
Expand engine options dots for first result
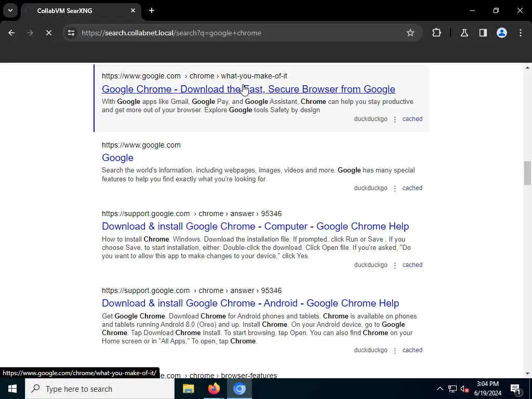click(x=395, y=119)
